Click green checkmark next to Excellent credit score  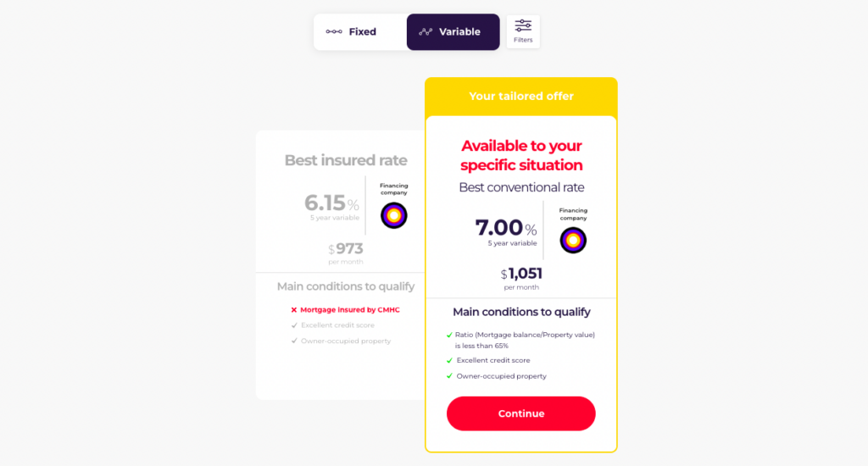tap(449, 361)
